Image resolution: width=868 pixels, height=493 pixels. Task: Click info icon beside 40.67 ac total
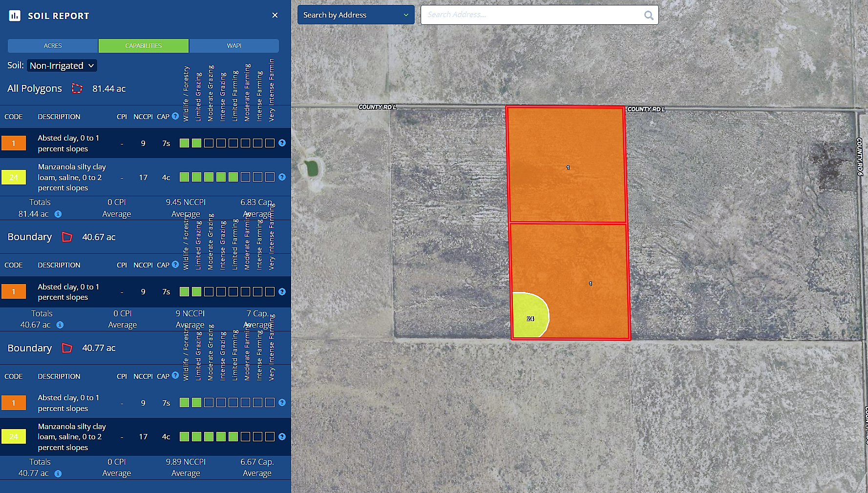pyautogui.click(x=60, y=325)
